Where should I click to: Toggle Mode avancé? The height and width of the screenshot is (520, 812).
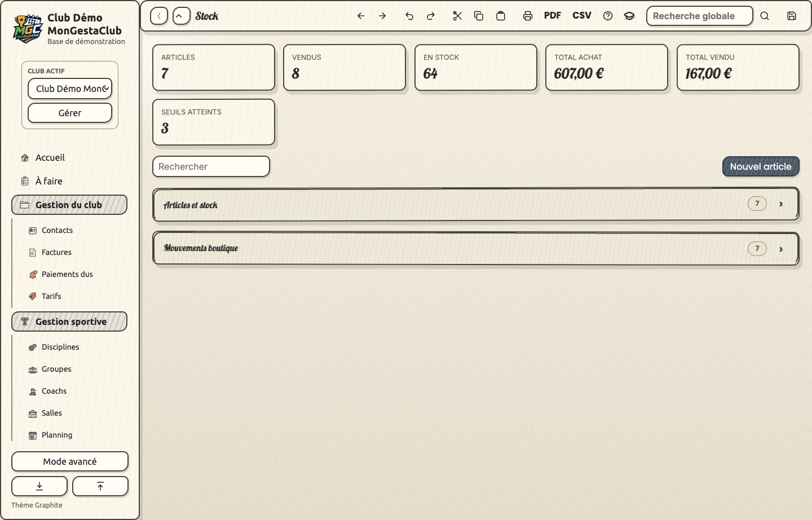tap(70, 461)
